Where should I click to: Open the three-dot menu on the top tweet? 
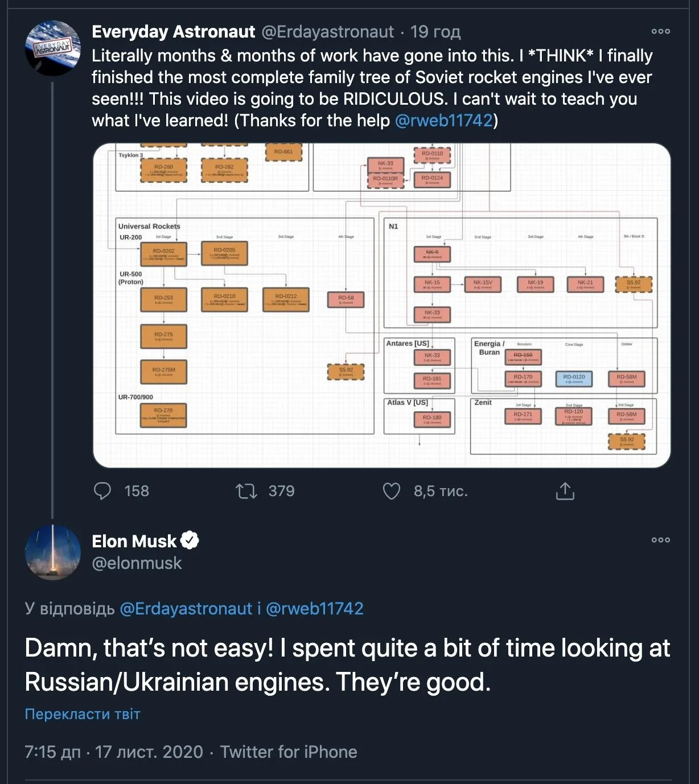click(661, 32)
